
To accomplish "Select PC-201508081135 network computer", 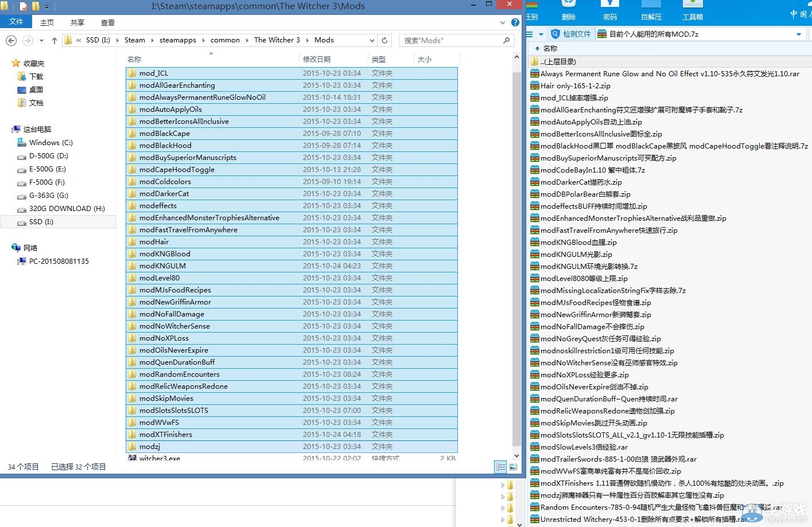I will [53, 261].
